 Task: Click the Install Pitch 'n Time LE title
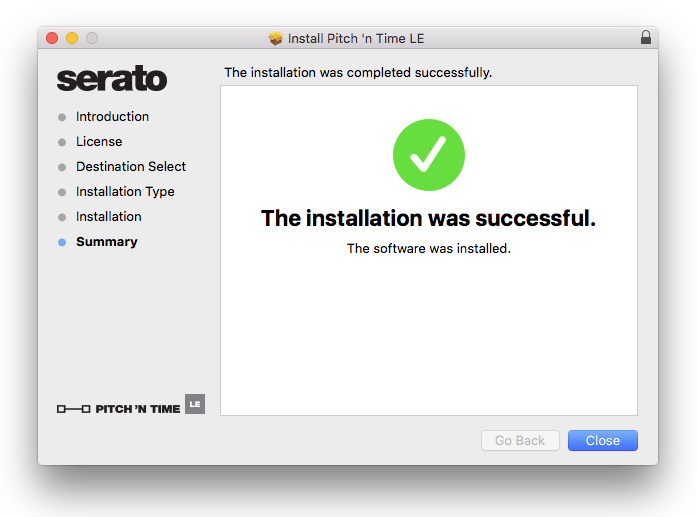coord(356,38)
